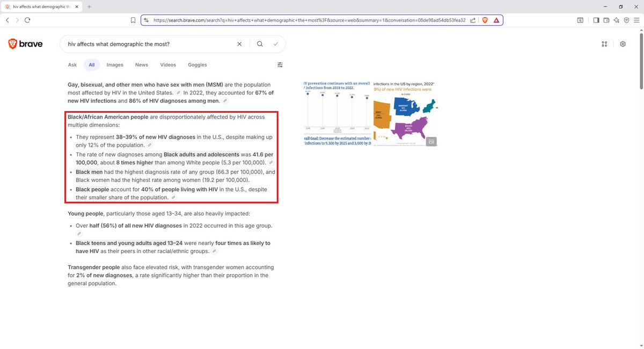This screenshot has height=349, width=644.
Task: Submit search with the magnifier icon
Action: click(x=260, y=44)
